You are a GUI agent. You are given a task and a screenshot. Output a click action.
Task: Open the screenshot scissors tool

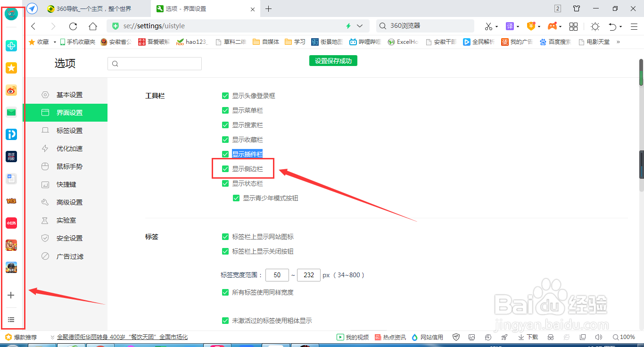(489, 26)
